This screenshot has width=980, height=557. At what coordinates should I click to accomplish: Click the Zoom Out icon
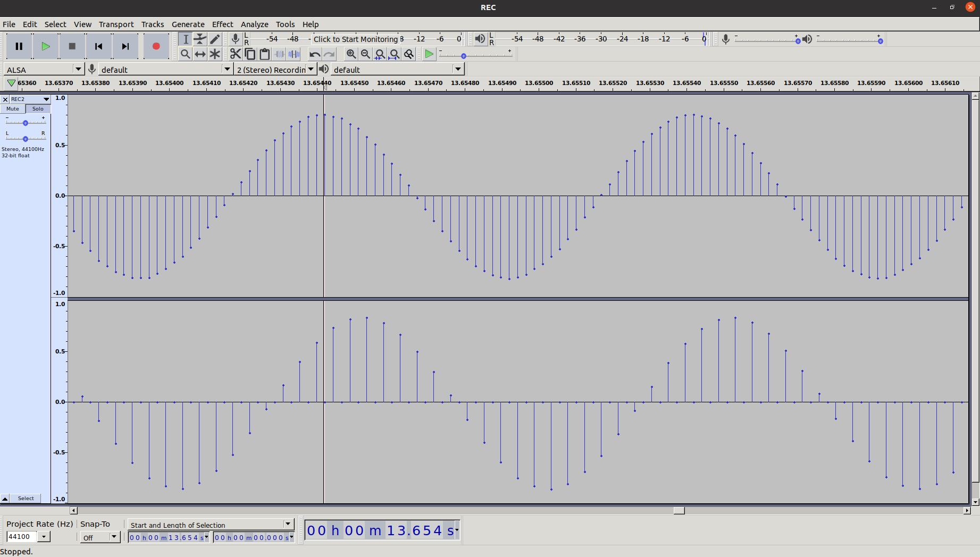[x=365, y=54]
